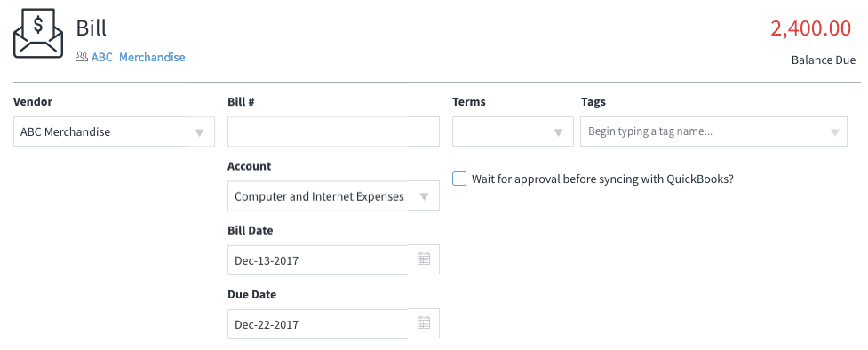Select the Dec-22-2017 Due Date field
The width and height of the screenshot is (868, 350).
(x=333, y=323)
